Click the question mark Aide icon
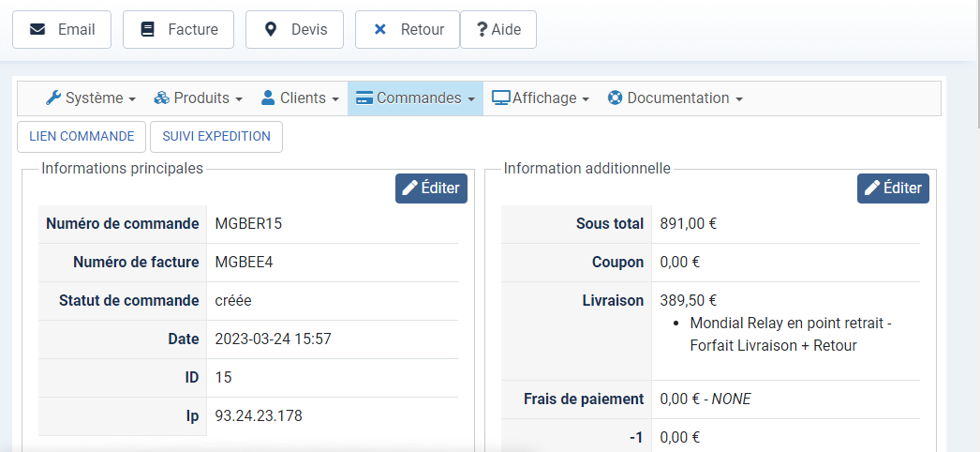Screen dimensions: 980x452 coord(482,29)
